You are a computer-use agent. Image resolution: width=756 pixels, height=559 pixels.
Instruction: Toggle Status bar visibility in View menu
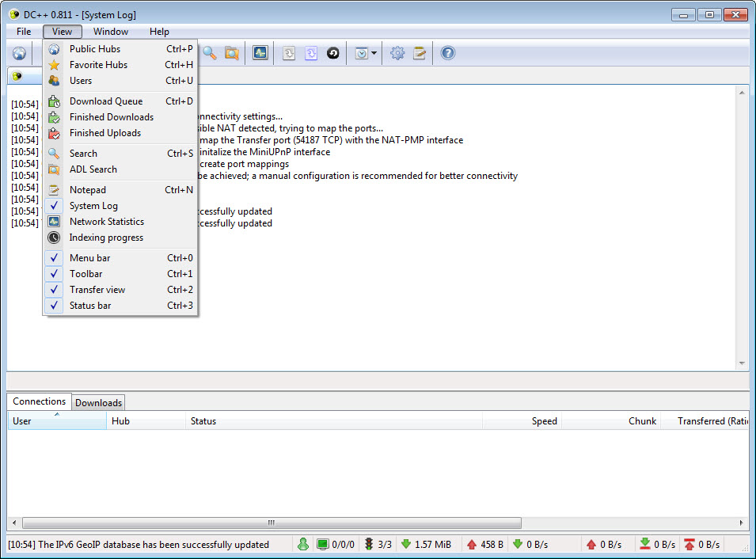pyautogui.click(x=120, y=306)
